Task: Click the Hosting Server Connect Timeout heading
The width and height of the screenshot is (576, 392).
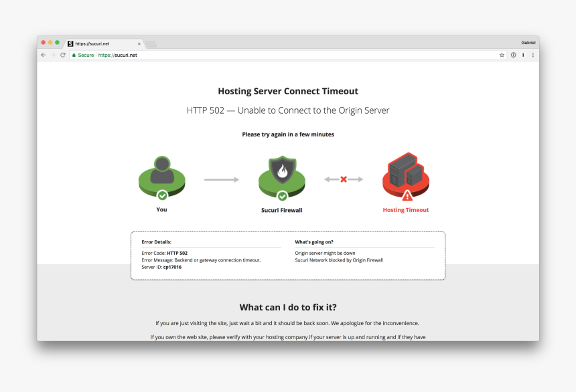Action: (288, 91)
